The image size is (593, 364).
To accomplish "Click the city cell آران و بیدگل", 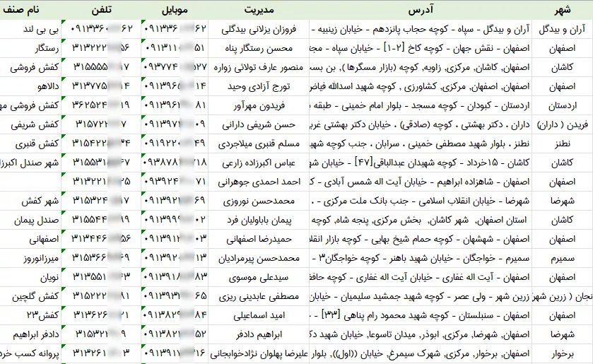I will coord(563,30).
